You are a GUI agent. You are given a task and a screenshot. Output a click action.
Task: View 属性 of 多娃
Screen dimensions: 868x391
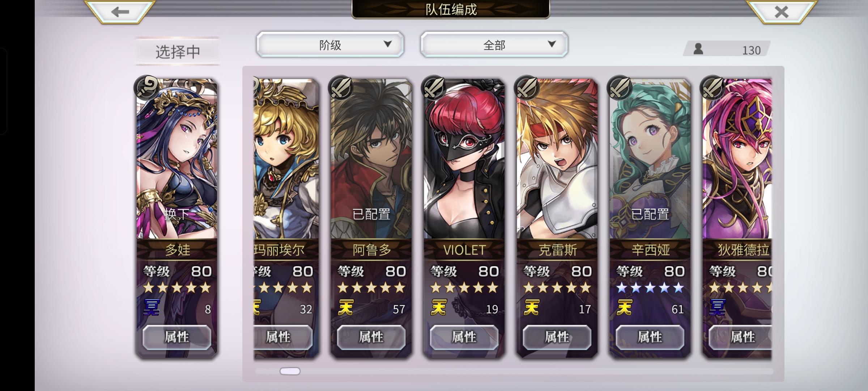point(177,337)
